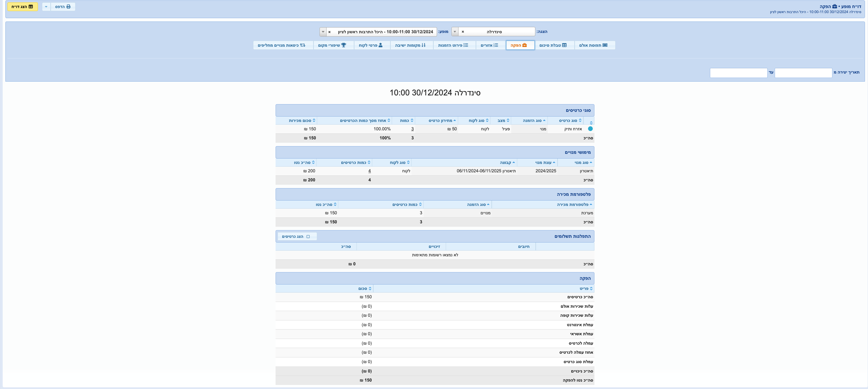Click the sort arrows above the blue circle column

pos(591,123)
